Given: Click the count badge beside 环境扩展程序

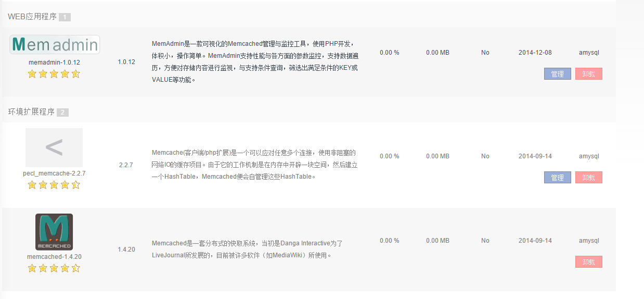Looking at the screenshot, I should pyautogui.click(x=62, y=113).
